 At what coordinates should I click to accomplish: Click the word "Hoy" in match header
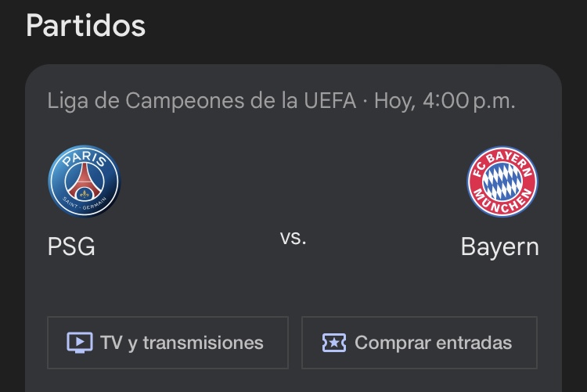pos(393,101)
